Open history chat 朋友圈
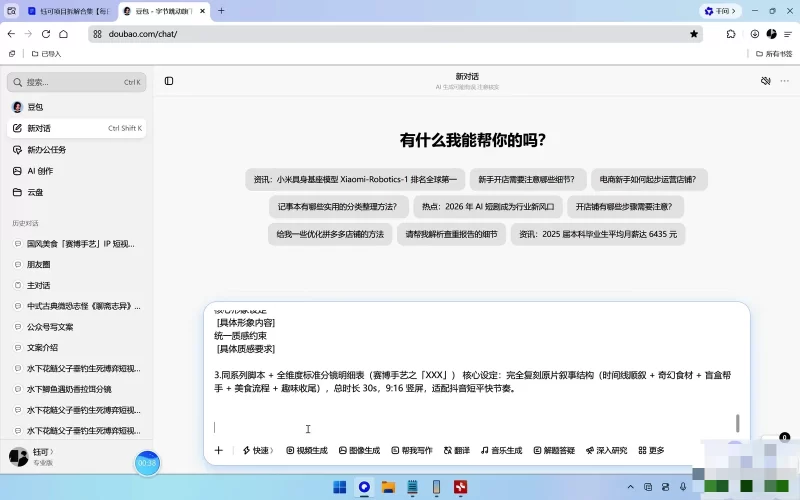800x500 pixels. [x=77, y=264]
